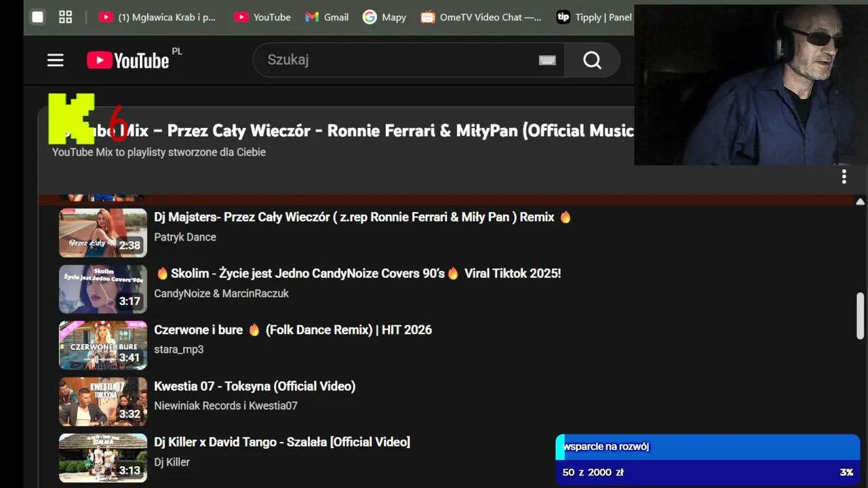Screen dimensions: 868x488
Task: Open Skolim Życie jest Jedno CandyNoize title
Action: click(x=358, y=273)
